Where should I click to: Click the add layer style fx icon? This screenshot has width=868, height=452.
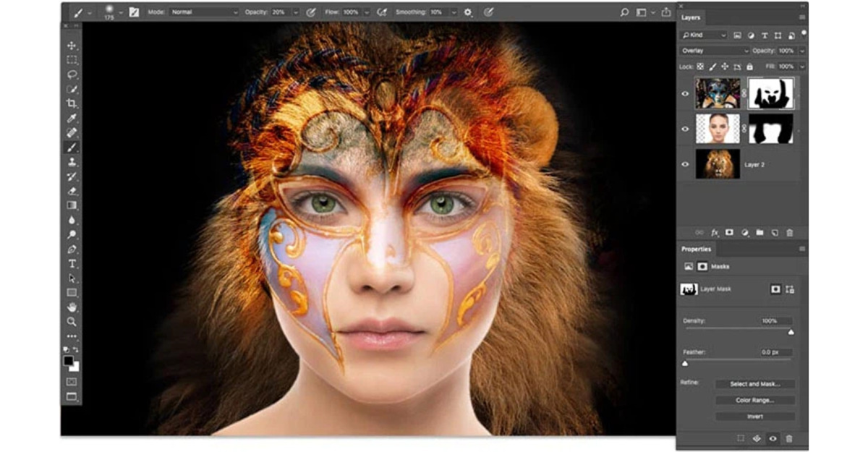click(x=715, y=233)
